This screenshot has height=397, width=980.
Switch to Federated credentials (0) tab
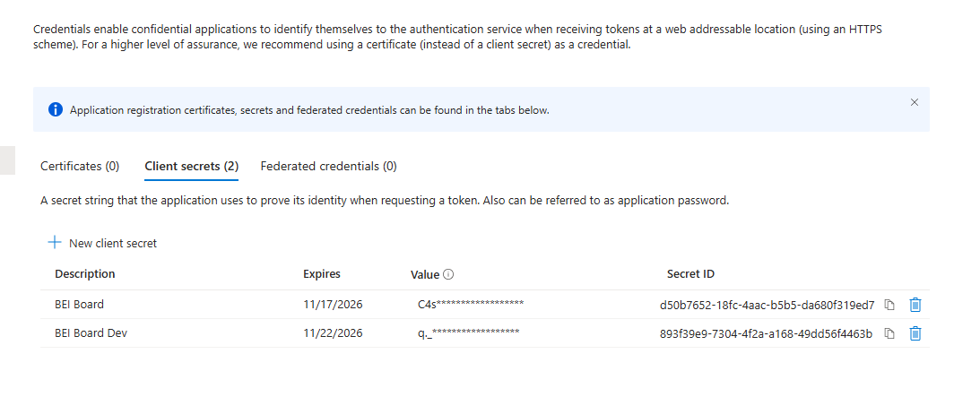329,166
